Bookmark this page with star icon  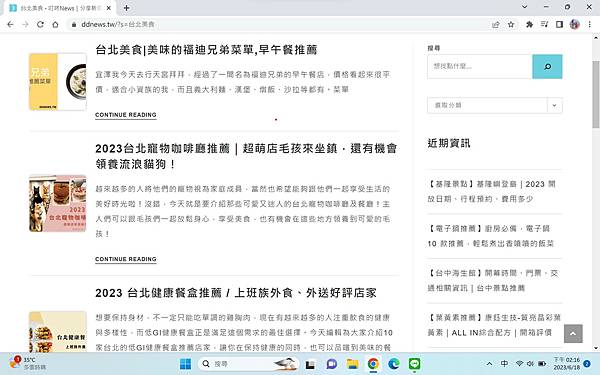(x=511, y=24)
